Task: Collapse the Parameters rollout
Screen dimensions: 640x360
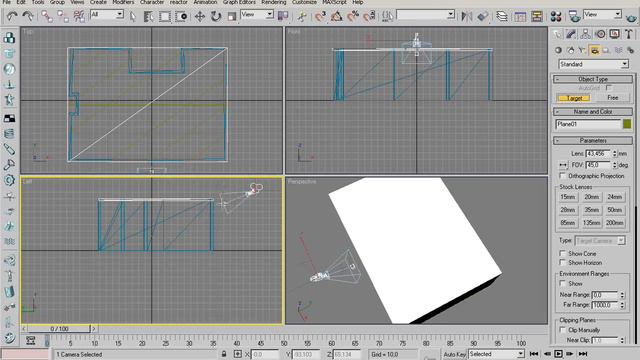Action: (593, 140)
